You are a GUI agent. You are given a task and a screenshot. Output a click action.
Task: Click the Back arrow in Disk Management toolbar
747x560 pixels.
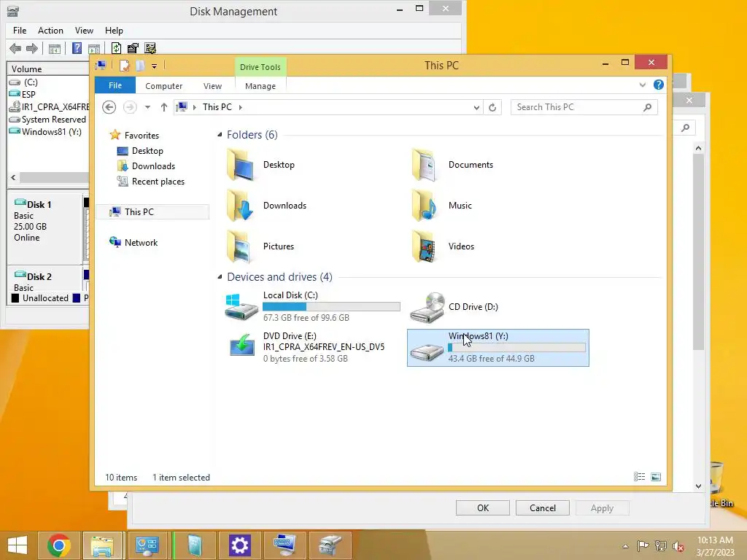pos(15,48)
